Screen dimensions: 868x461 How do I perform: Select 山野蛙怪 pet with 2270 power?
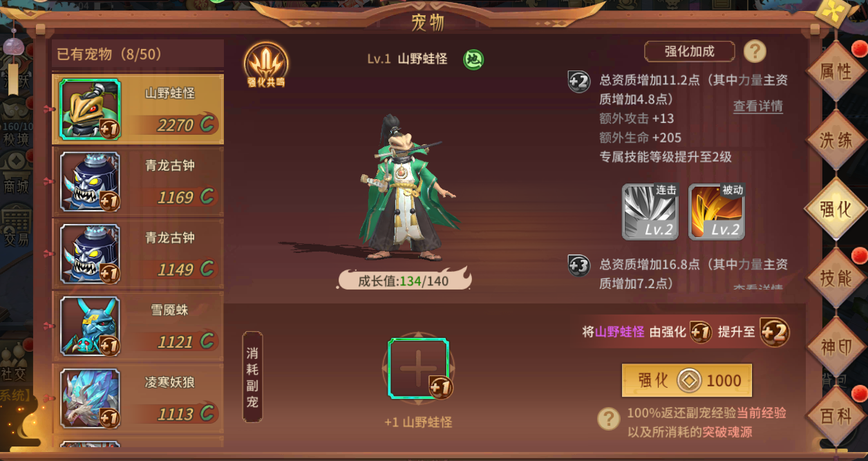(138, 110)
